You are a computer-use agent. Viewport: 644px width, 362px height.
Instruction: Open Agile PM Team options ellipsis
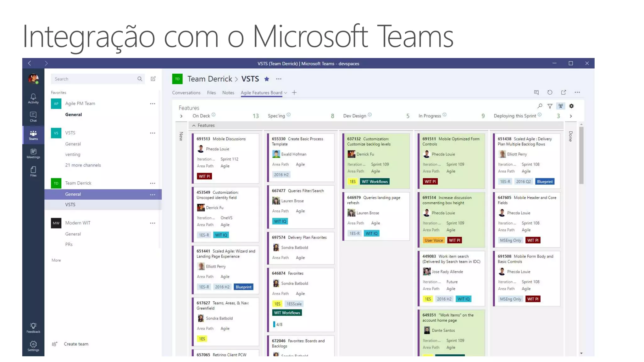pyautogui.click(x=153, y=104)
